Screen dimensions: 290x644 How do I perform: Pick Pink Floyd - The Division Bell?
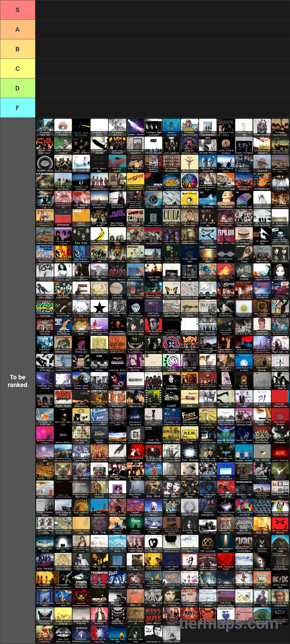[x=208, y=164]
